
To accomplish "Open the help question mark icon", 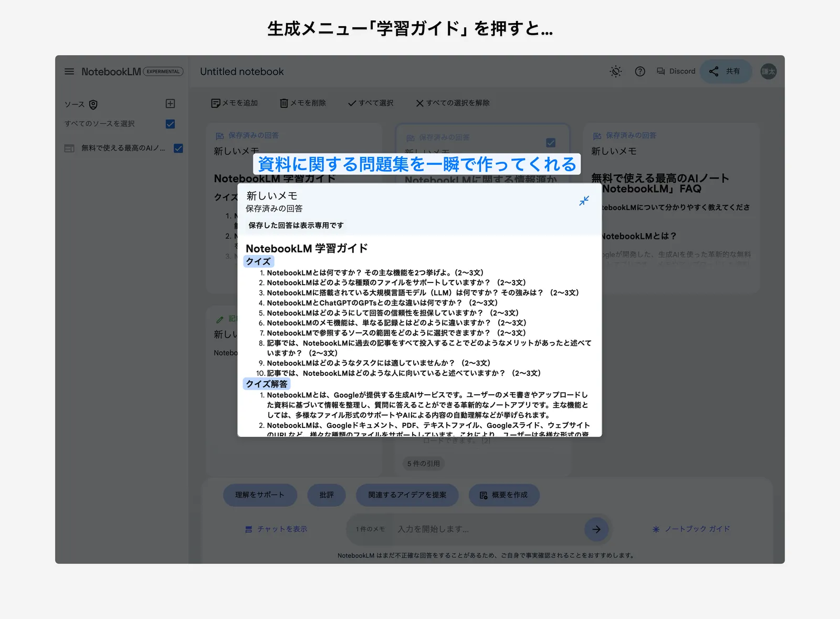I will pos(640,71).
